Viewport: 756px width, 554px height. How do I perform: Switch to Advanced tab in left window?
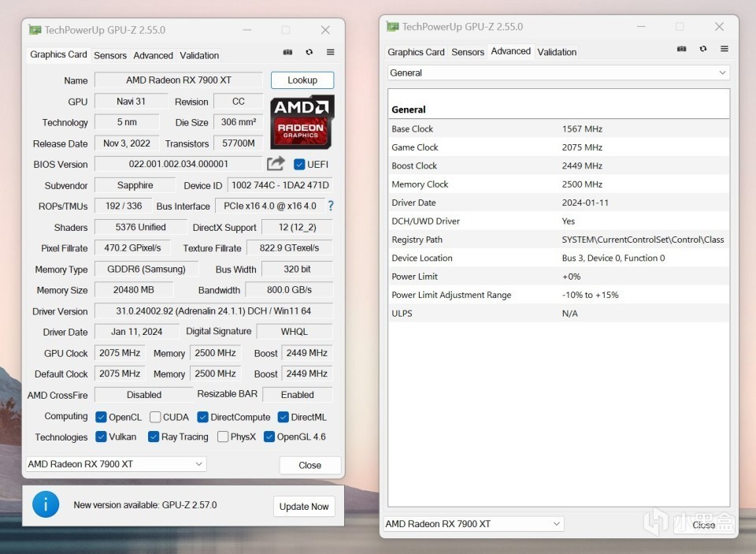[153, 55]
